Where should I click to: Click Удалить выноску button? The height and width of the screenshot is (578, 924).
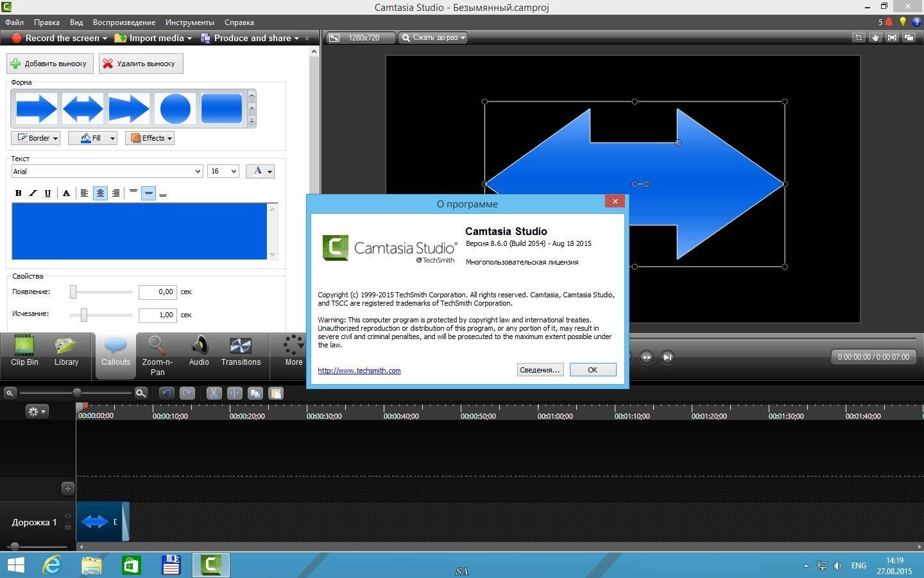coord(141,64)
